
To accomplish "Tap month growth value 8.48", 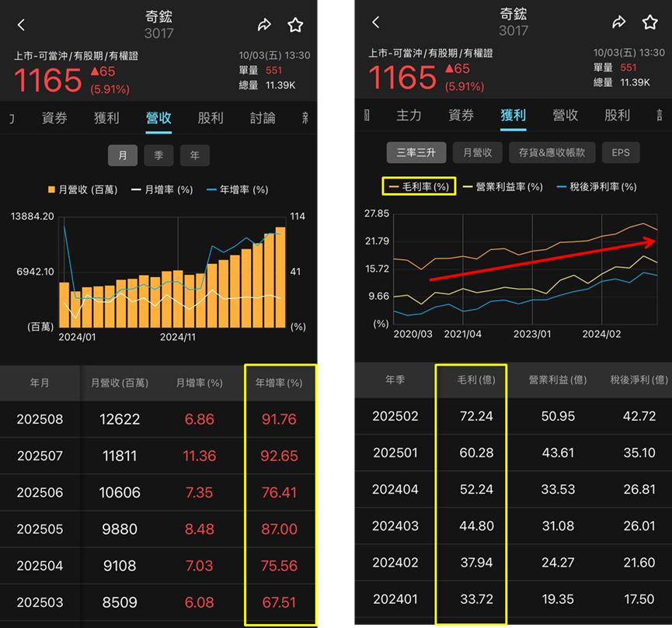I will pyautogui.click(x=200, y=529).
